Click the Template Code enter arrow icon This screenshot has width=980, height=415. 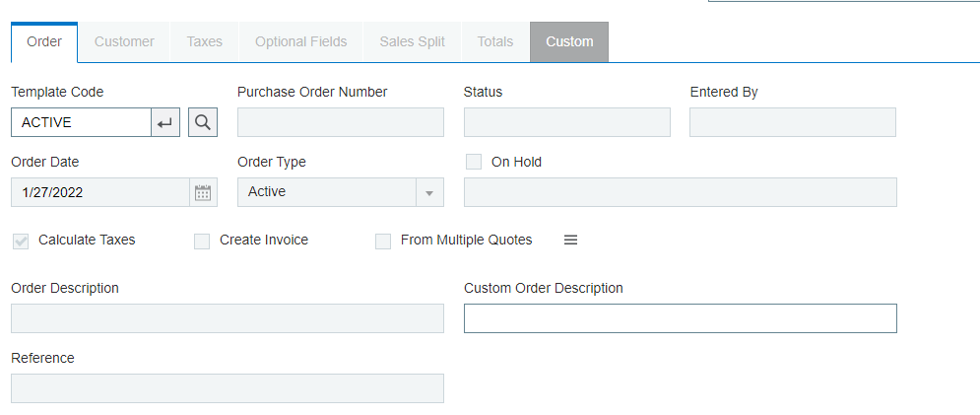(165, 122)
